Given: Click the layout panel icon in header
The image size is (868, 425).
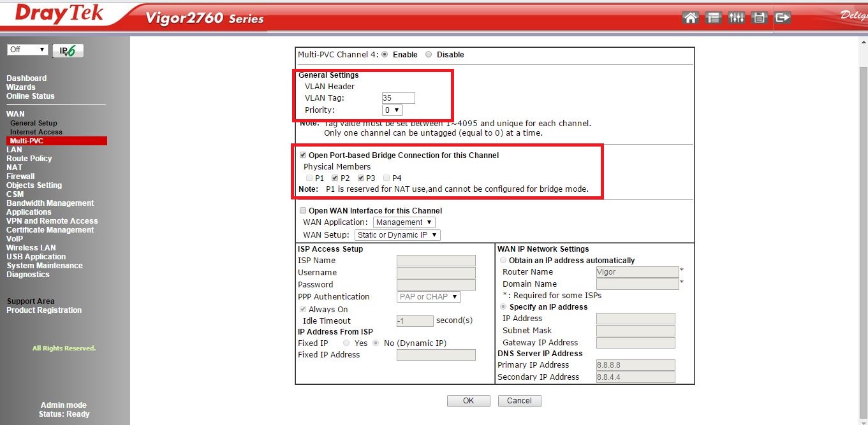Looking at the screenshot, I should 713,18.
